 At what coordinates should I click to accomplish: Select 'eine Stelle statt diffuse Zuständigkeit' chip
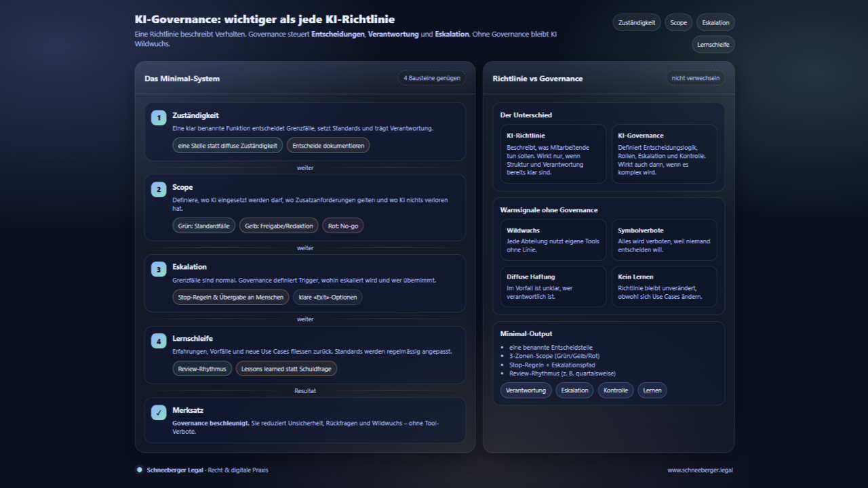coord(227,146)
